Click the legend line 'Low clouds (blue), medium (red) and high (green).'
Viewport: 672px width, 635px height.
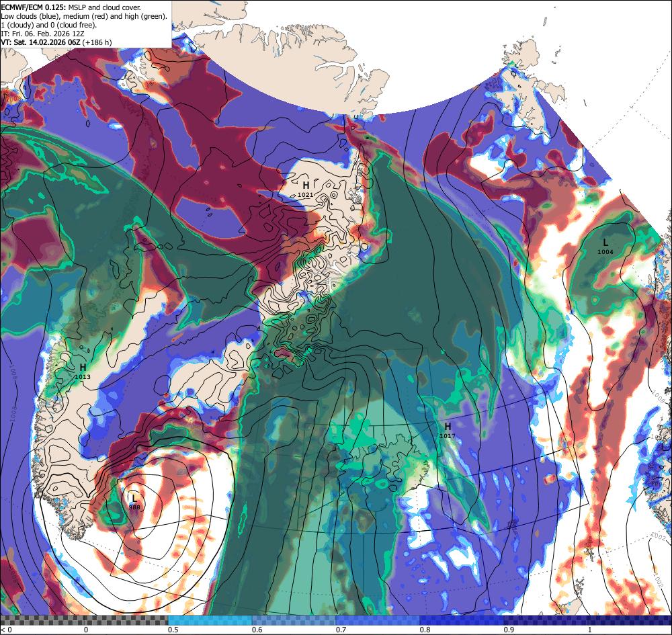coord(83,16)
